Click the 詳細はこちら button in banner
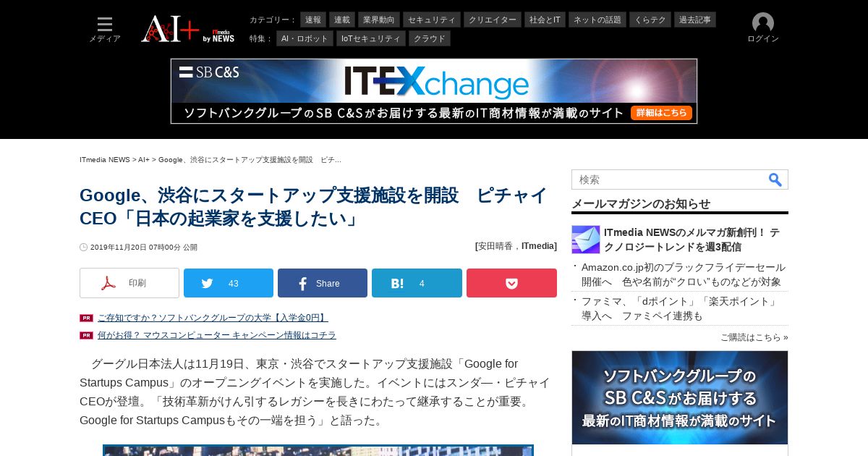868x456 pixels. click(661, 113)
